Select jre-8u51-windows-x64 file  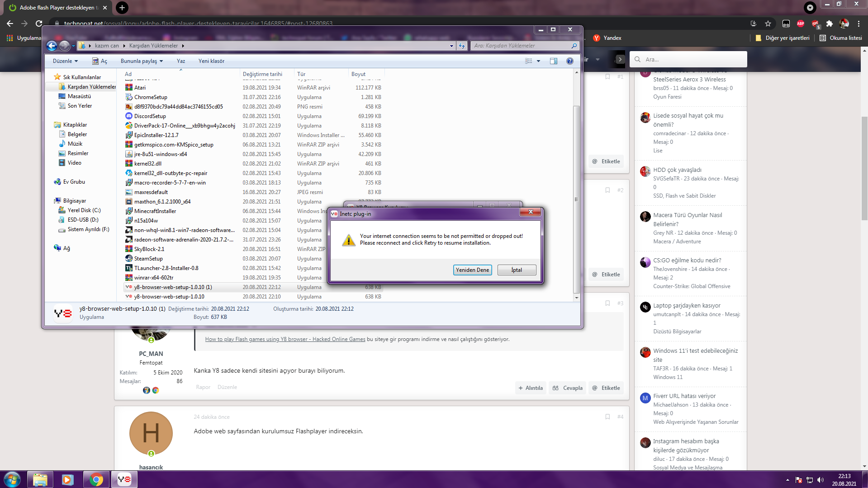click(161, 154)
